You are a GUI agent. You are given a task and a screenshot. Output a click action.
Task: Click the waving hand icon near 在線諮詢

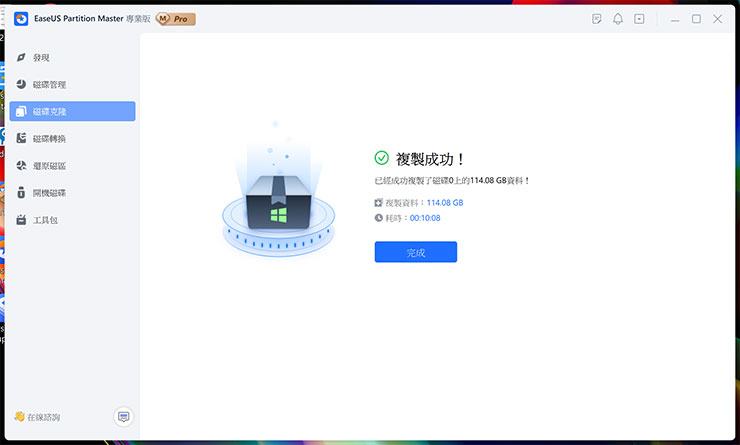pyautogui.click(x=19, y=416)
